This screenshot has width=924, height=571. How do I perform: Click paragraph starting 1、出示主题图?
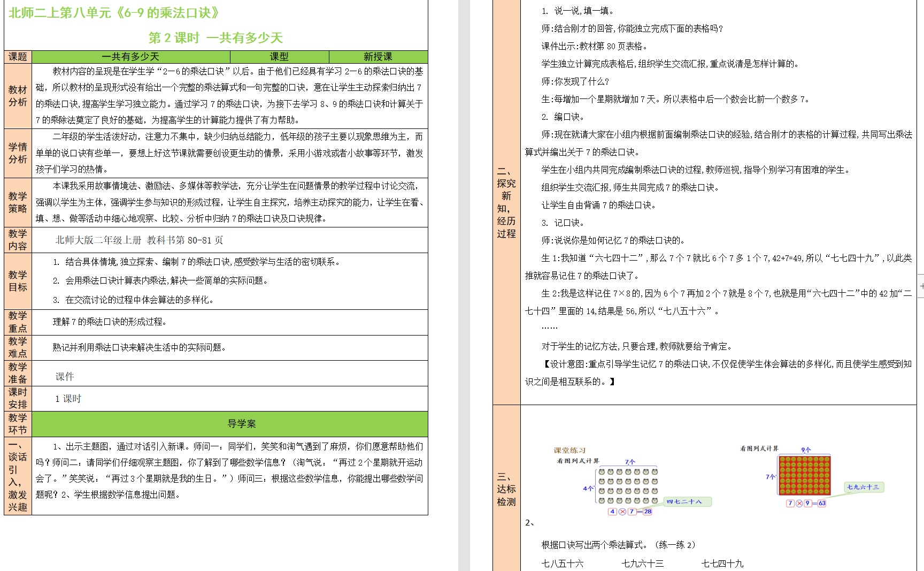tap(229, 470)
